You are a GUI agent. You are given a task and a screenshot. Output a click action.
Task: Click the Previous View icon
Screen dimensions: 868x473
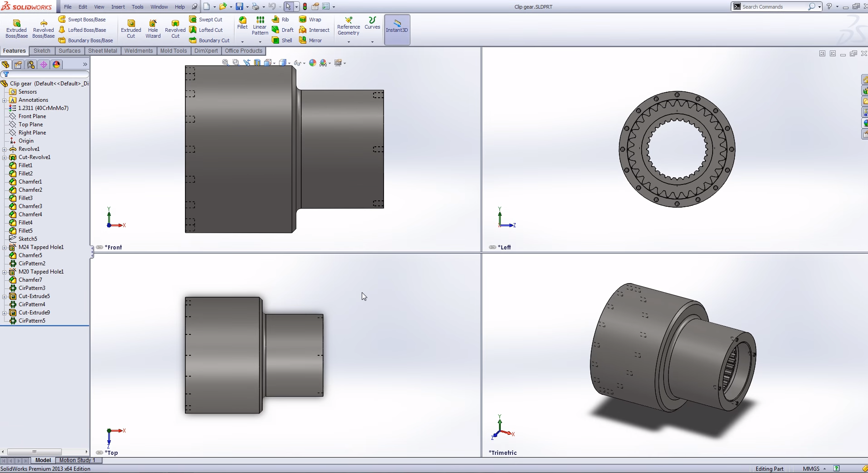tap(247, 63)
